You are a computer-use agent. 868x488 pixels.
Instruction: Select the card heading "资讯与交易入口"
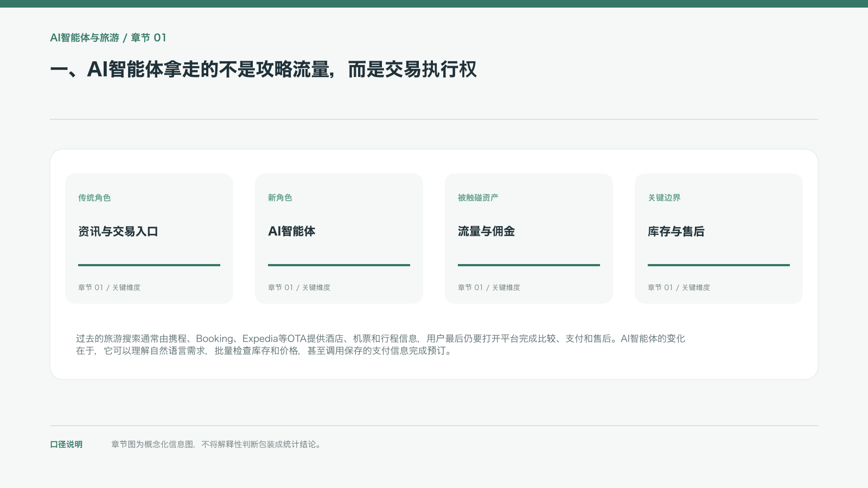coord(118,232)
